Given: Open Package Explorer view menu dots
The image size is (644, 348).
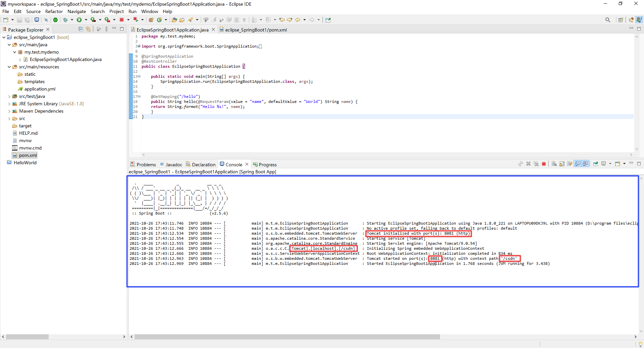Looking at the screenshot, I should (106, 29).
